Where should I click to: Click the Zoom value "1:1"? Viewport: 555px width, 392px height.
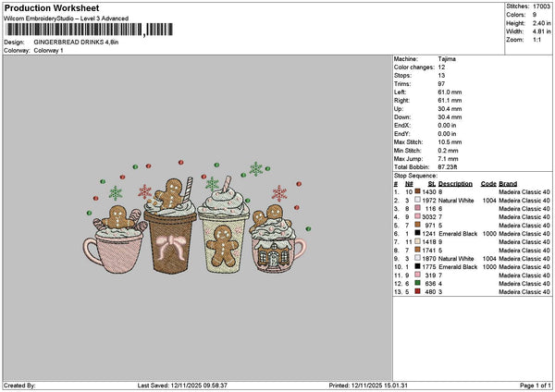(x=536, y=40)
